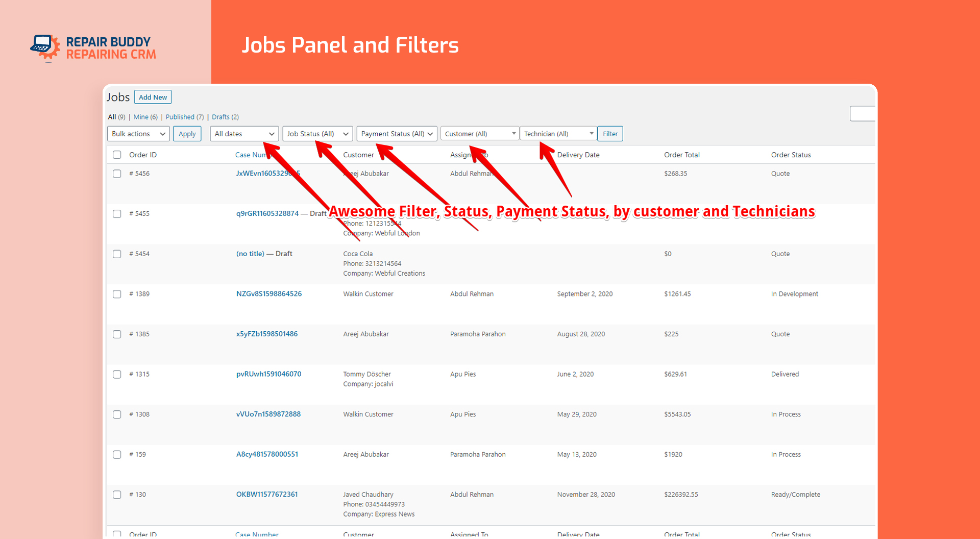Click the Order ID column header
980x539 pixels.
pyautogui.click(x=143, y=155)
